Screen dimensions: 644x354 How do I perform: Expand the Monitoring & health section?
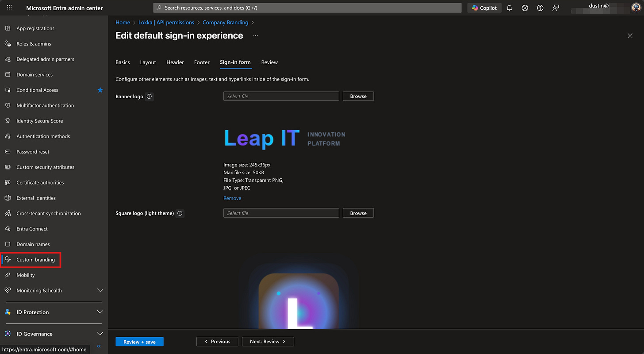click(100, 290)
